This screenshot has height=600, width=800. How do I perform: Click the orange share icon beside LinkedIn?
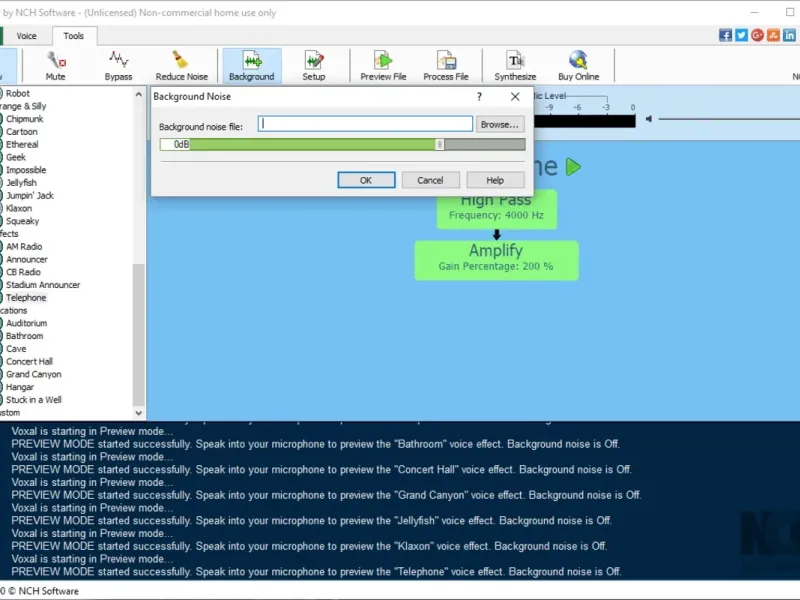(x=773, y=35)
